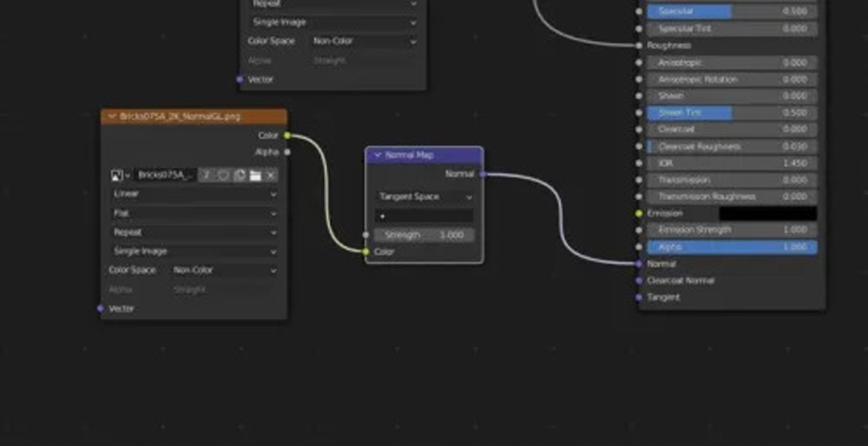
Task: Open image file via the folder icon
Action: coord(256,175)
